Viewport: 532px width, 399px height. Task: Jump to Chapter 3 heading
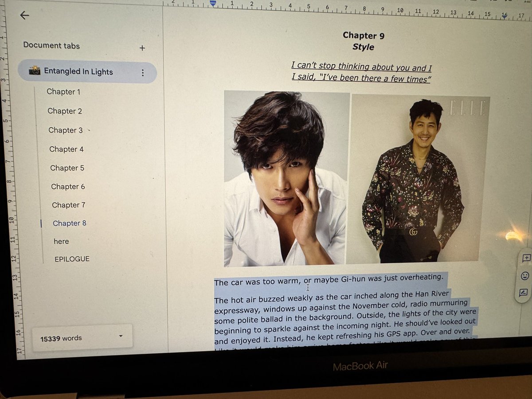[66, 130]
